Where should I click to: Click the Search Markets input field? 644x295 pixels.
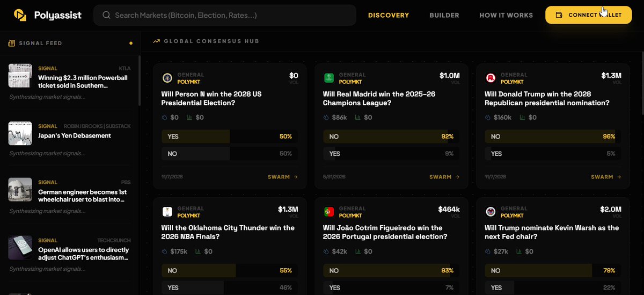pos(225,15)
